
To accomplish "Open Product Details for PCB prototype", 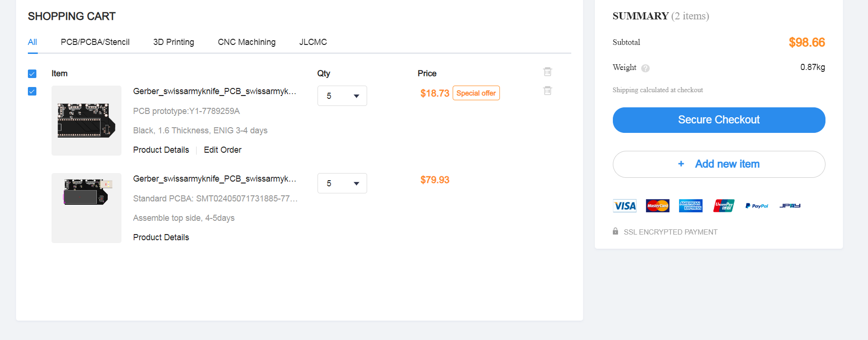I will point(161,150).
